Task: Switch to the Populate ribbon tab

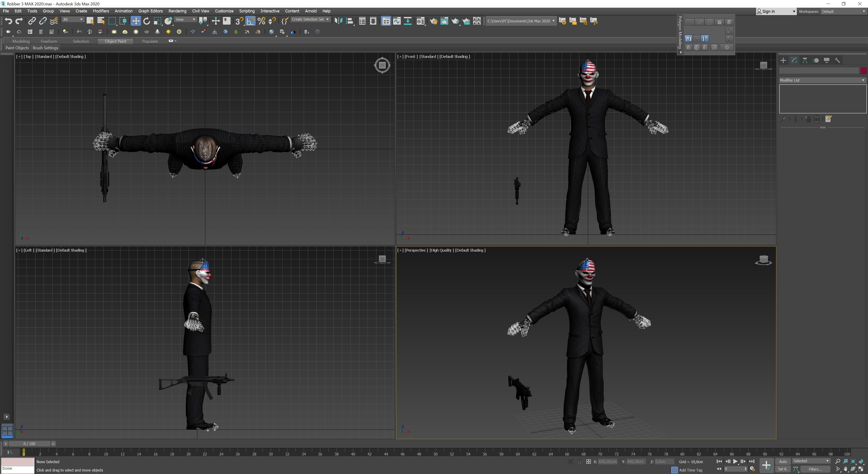Action: [150, 41]
